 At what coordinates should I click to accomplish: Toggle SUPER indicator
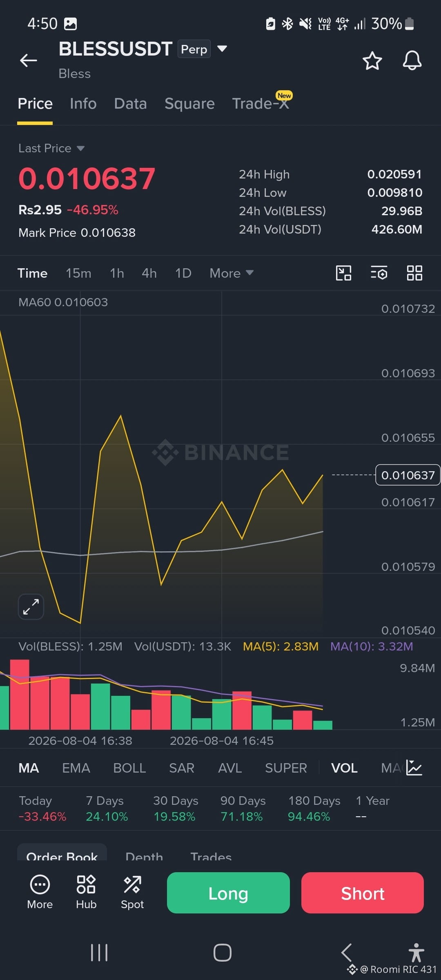pyautogui.click(x=286, y=768)
